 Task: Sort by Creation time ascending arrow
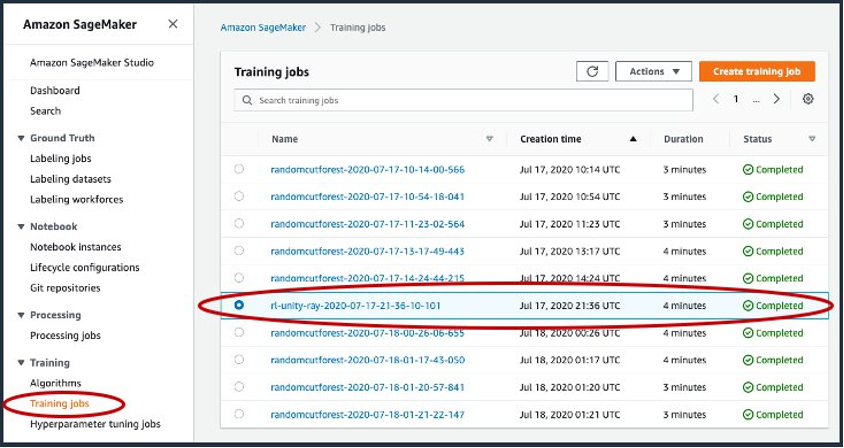pyautogui.click(x=633, y=139)
